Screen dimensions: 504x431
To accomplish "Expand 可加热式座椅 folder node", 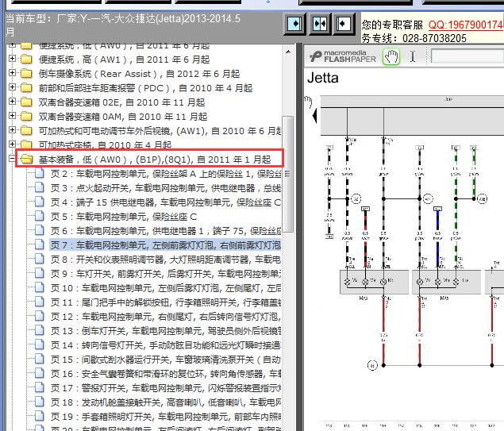I will pos(12,144).
